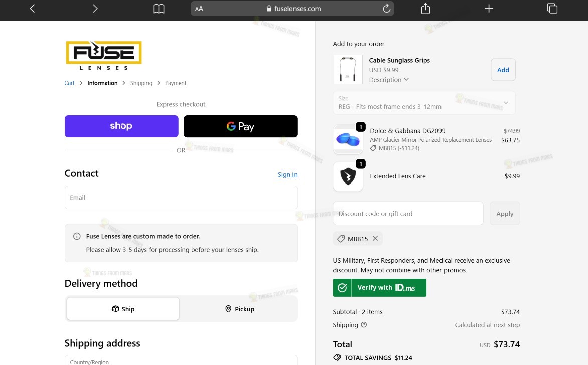Focus the Email input field
Screen dimensions: 588x365
tap(181, 197)
